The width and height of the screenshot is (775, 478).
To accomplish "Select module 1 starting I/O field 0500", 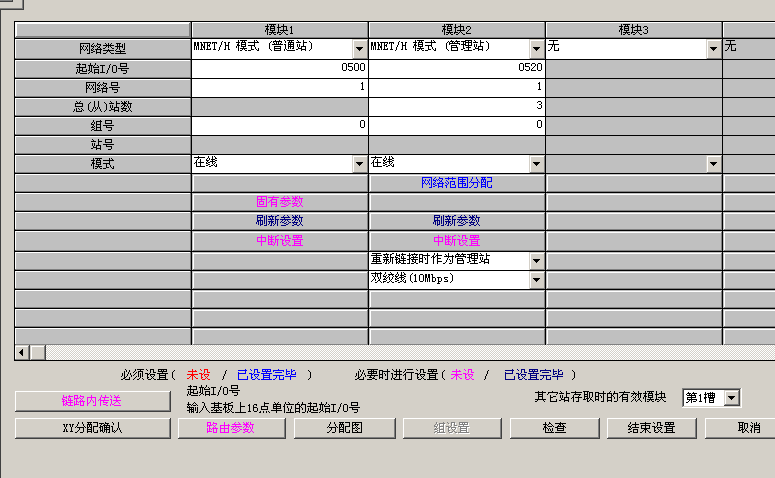I will click(280, 68).
